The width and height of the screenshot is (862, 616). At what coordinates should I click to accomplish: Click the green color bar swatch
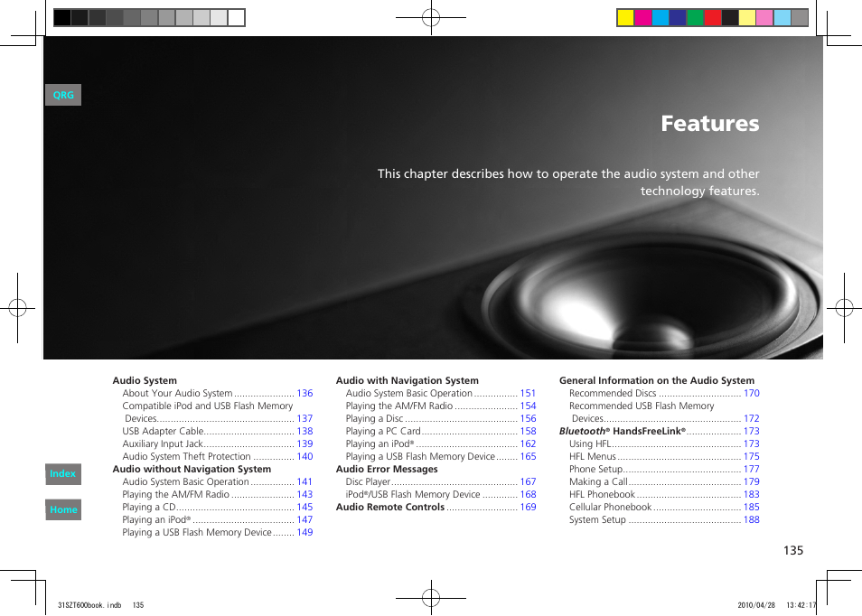click(x=695, y=17)
